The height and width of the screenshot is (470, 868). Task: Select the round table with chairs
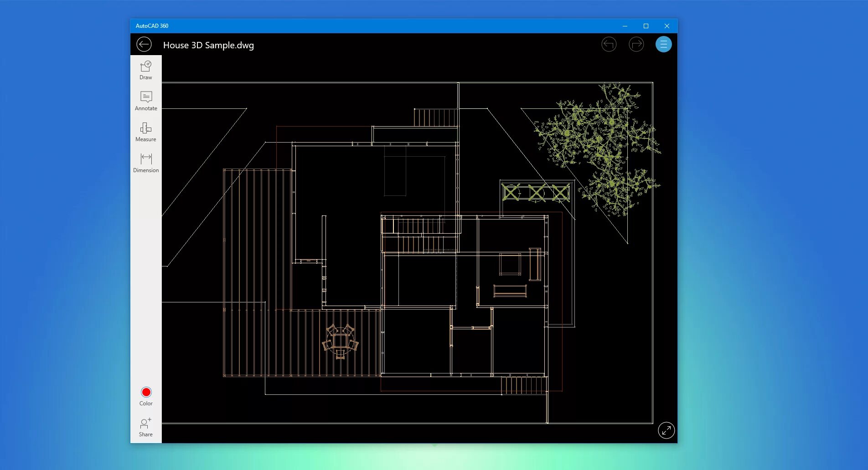click(340, 341)
